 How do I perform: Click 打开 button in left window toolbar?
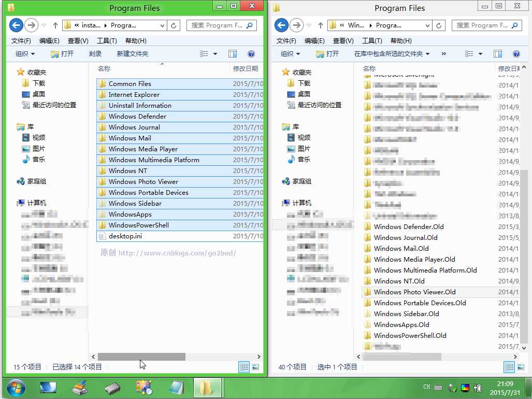click(62, 53)
